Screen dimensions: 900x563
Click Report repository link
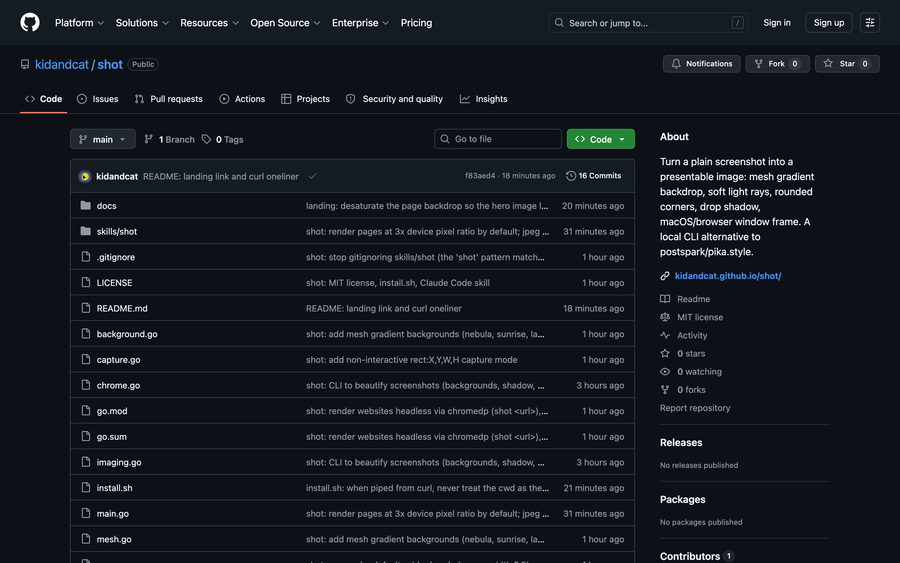coord(695,408)
